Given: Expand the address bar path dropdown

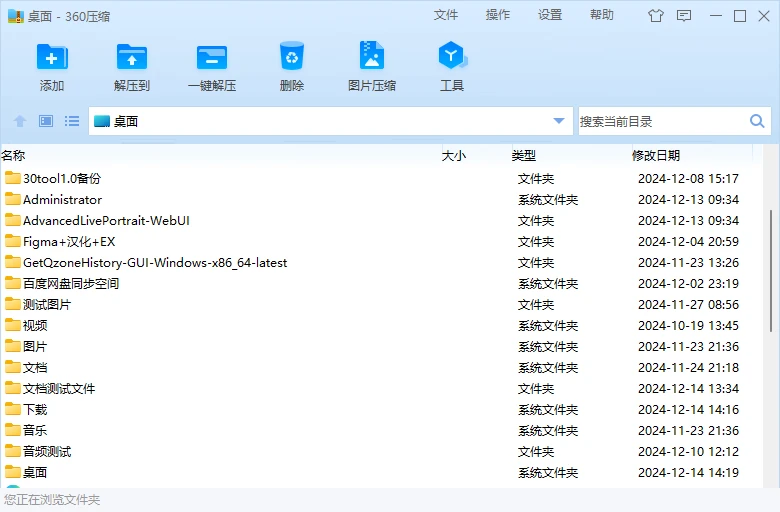Looking at the screenshot, I should coord(559,121).
